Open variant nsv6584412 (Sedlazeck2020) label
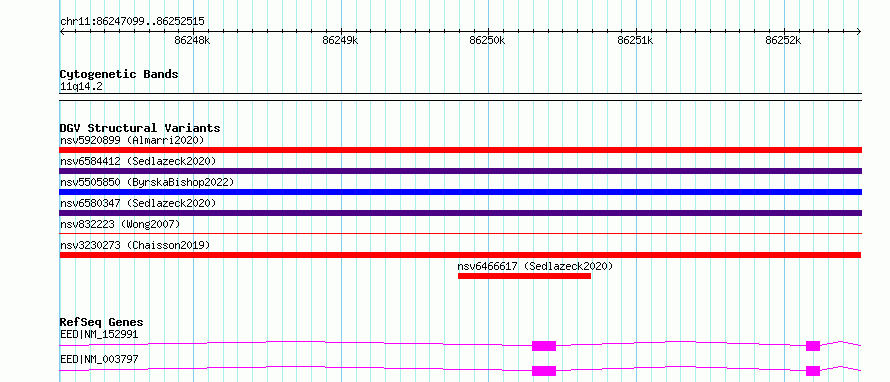This screenshot has width=890, height=382. [x=138, y=161]
